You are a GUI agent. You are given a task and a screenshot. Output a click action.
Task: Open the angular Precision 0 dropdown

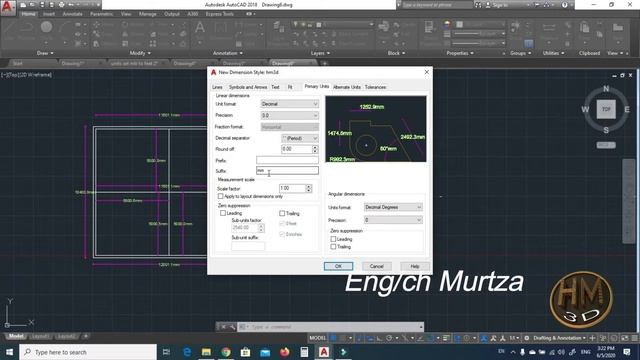tap(393, 220)
